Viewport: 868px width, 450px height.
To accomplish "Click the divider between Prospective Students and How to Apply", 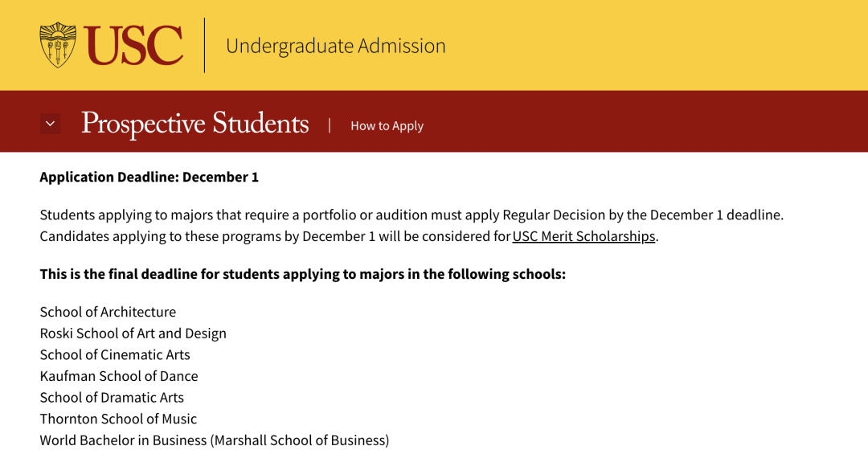I will click(x=330, y=125).
